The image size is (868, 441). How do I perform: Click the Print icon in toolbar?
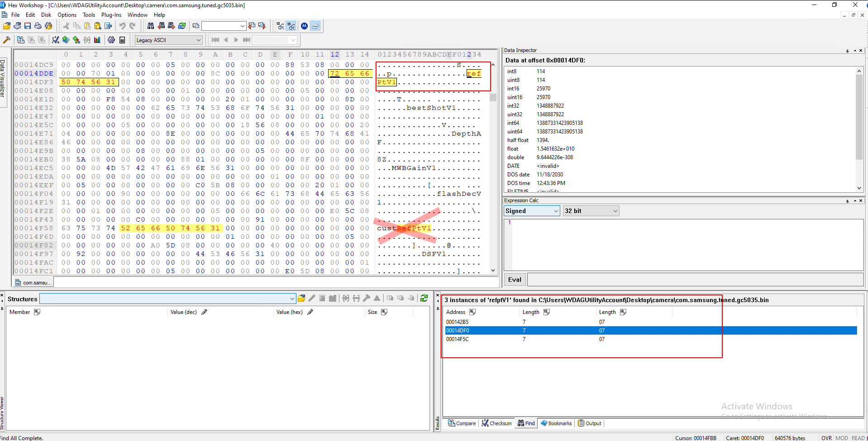point(38,26)
